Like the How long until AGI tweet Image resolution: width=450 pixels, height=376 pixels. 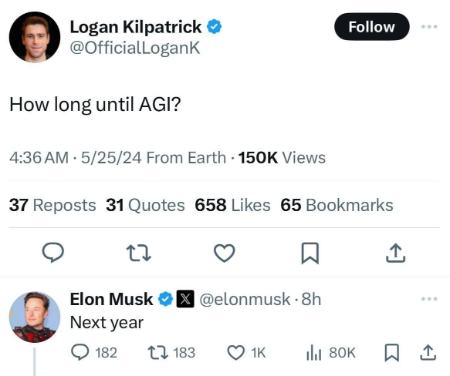[x=224, y=253]
